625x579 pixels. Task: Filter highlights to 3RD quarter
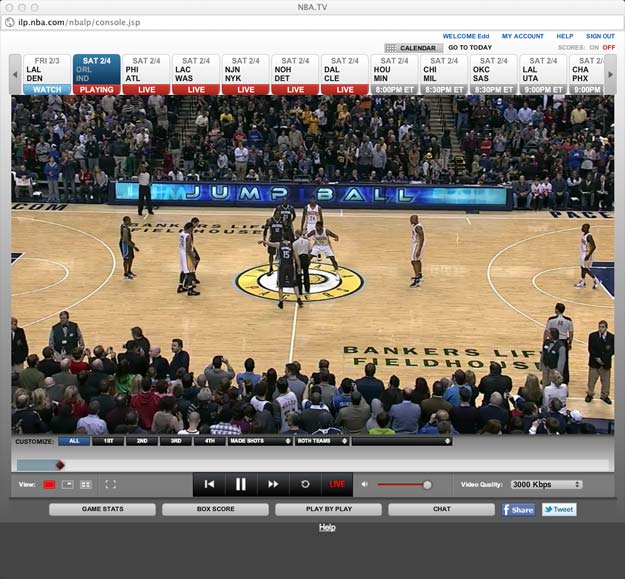point(176,441)
